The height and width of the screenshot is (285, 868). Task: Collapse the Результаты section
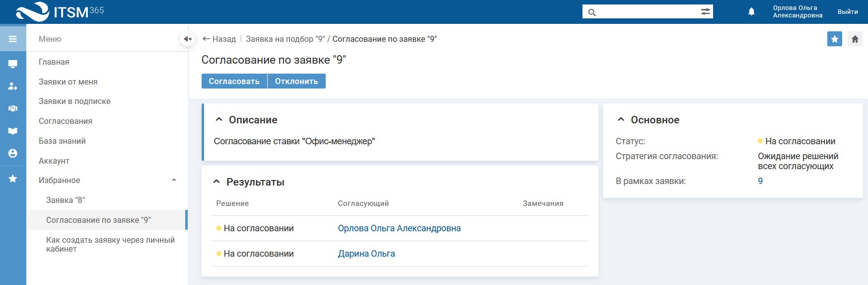click(x=217, y=182)
